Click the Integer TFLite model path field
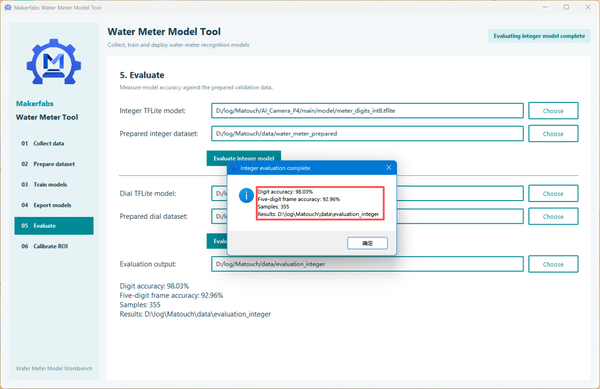 point(367,111)
